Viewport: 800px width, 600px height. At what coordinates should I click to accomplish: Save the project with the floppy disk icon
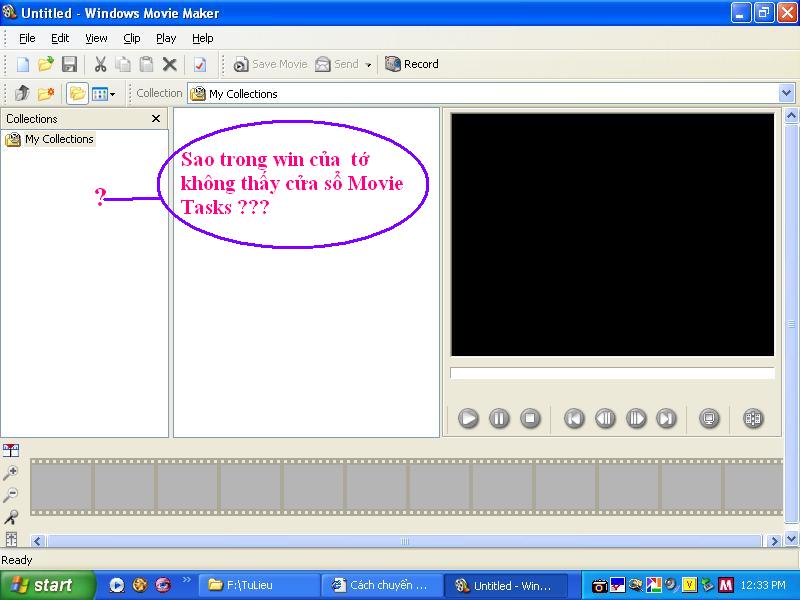point(69,64)
